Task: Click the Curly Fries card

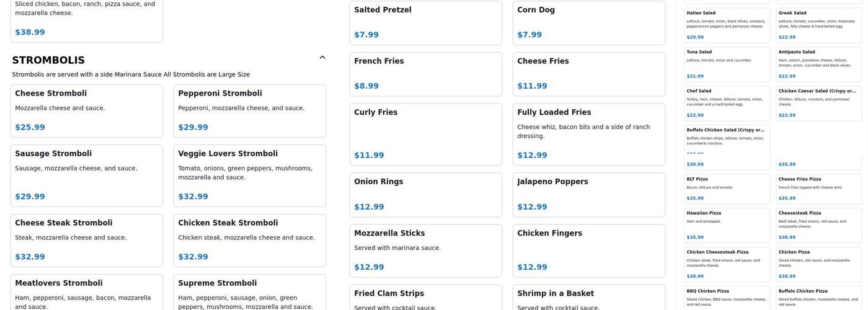Action: (425, 134)
